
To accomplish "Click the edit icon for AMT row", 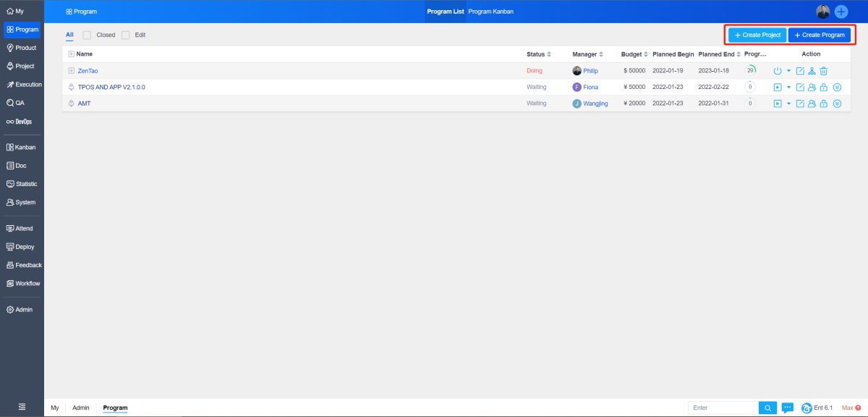I will pos(800,104).
